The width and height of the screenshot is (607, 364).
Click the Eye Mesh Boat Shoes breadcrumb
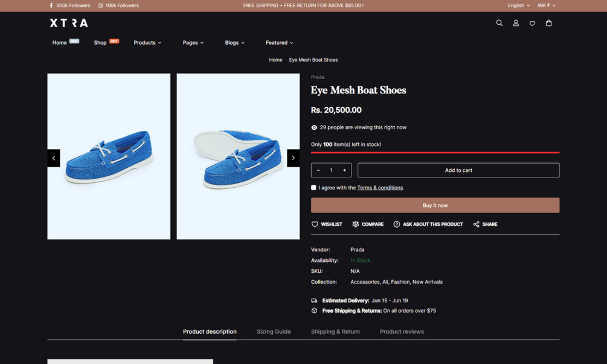313,60
